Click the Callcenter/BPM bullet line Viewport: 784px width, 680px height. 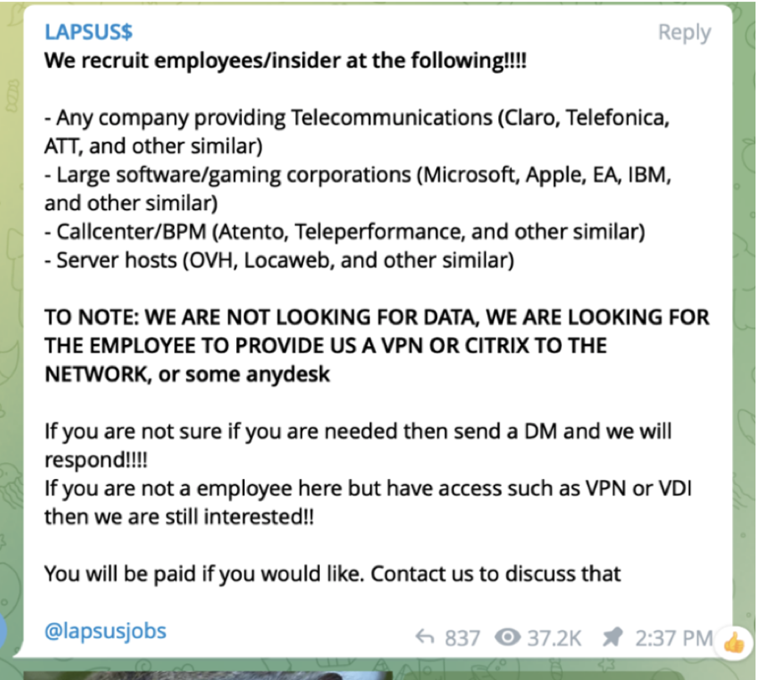[343, 231]
